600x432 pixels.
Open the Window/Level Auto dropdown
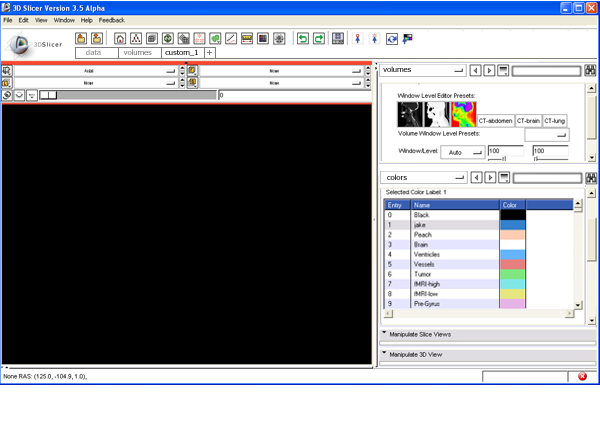463,152
